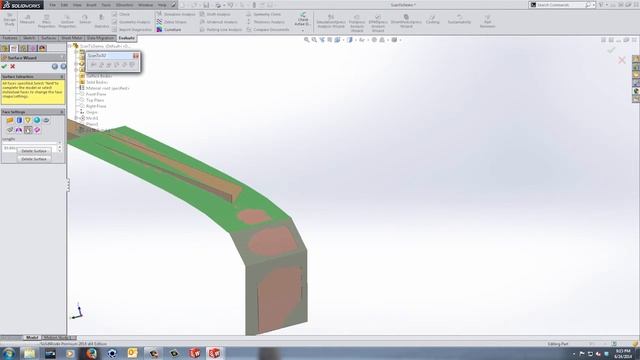The height and width of the screenshot is (360, 640).
Task: Go back one Surface Wizard page
Action: point(55,67)
